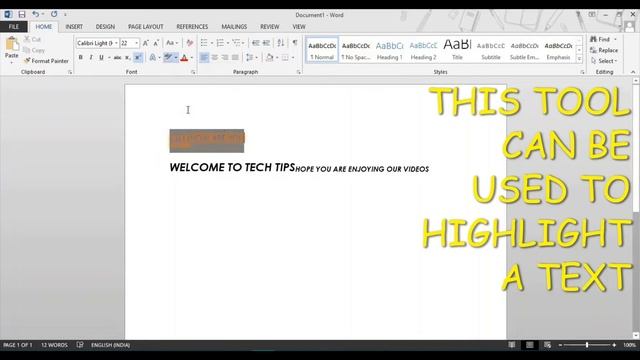This screenshot has width=640, height=360.
Task: Redo the last action
Action: click(54, 14)
